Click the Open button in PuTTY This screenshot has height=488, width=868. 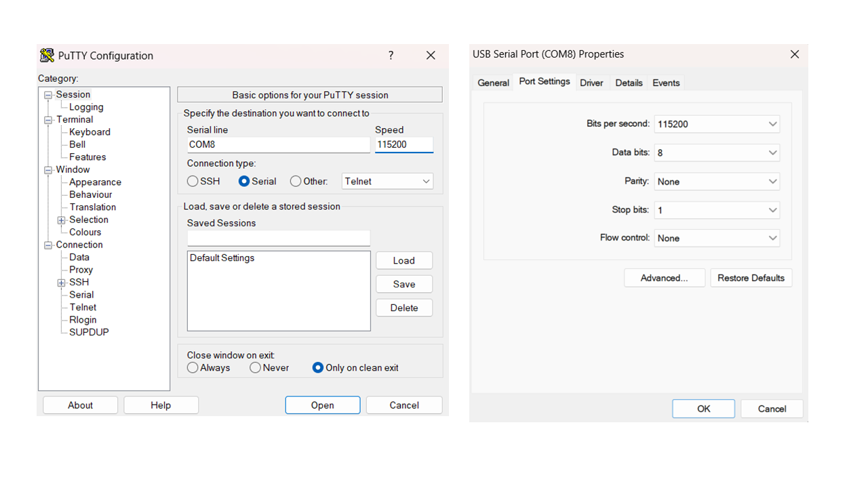coord(323,405)
